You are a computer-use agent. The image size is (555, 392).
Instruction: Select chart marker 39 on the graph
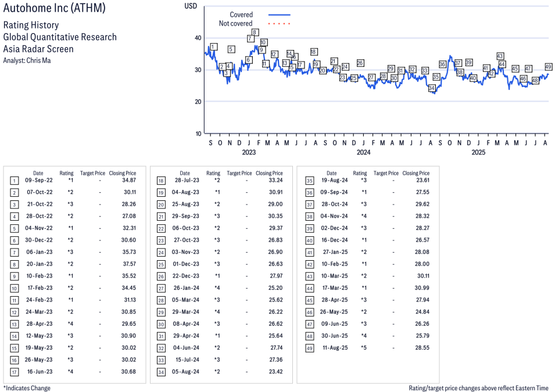pos(469,62)
